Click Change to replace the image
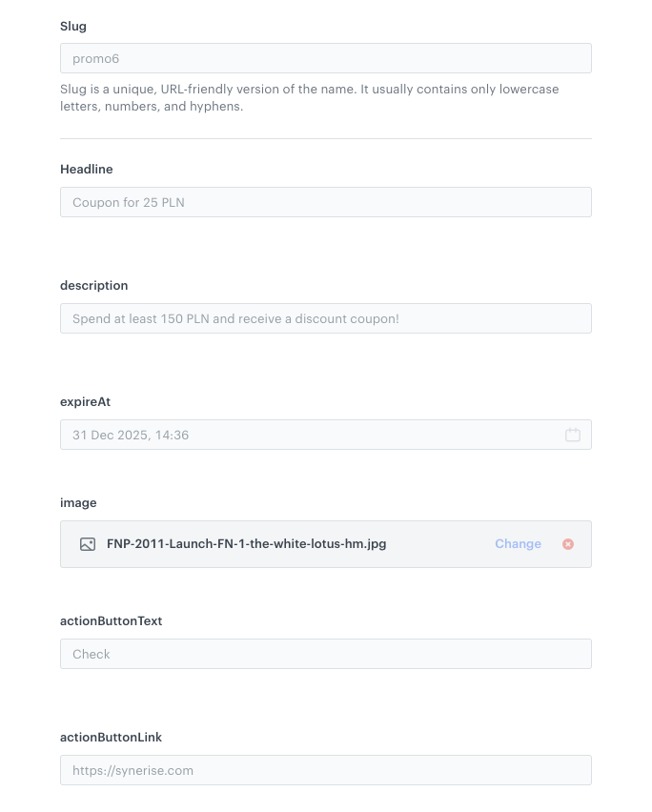The height and width of the screenshot is (812, 652). 518,544
